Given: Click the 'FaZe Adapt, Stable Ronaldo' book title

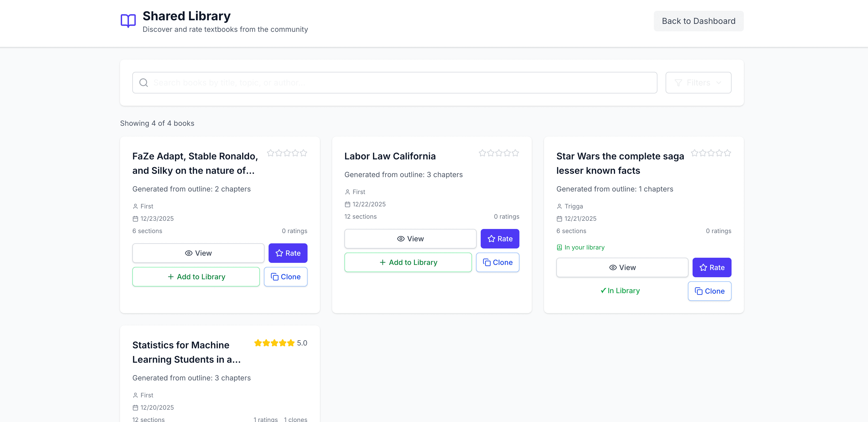Looking at the screenshot, I should click(195, 163).
